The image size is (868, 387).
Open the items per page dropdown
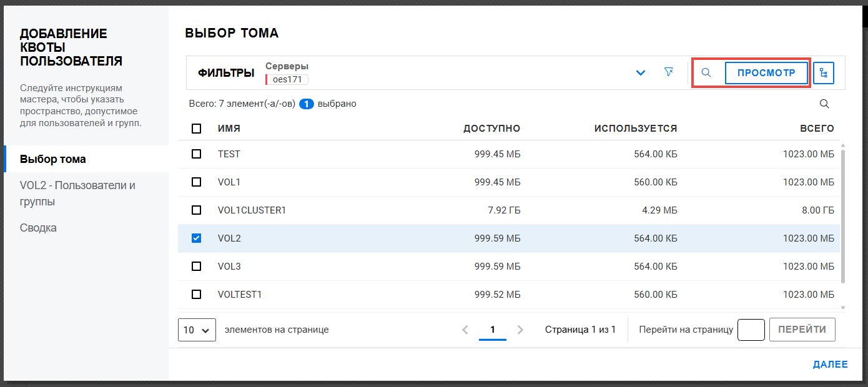click(x=197, y=330)
